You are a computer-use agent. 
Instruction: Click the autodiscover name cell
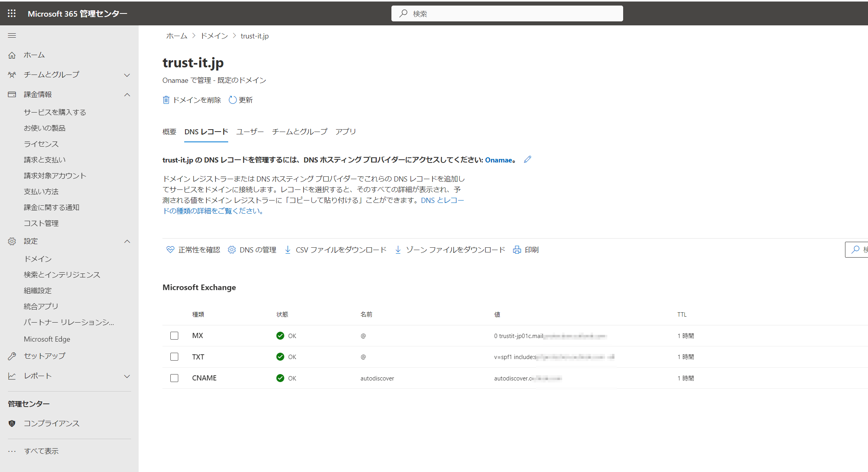[x=377, y=378]
